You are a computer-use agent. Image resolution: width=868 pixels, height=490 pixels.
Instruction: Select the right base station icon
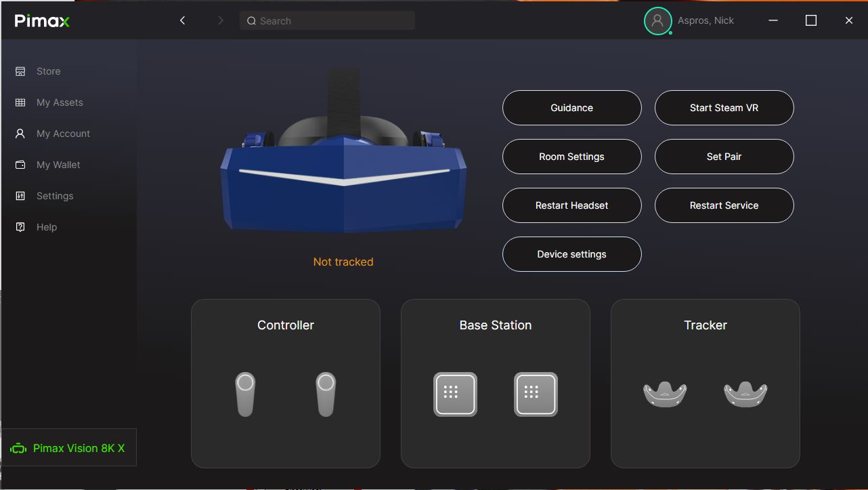[x=536, y=394]
